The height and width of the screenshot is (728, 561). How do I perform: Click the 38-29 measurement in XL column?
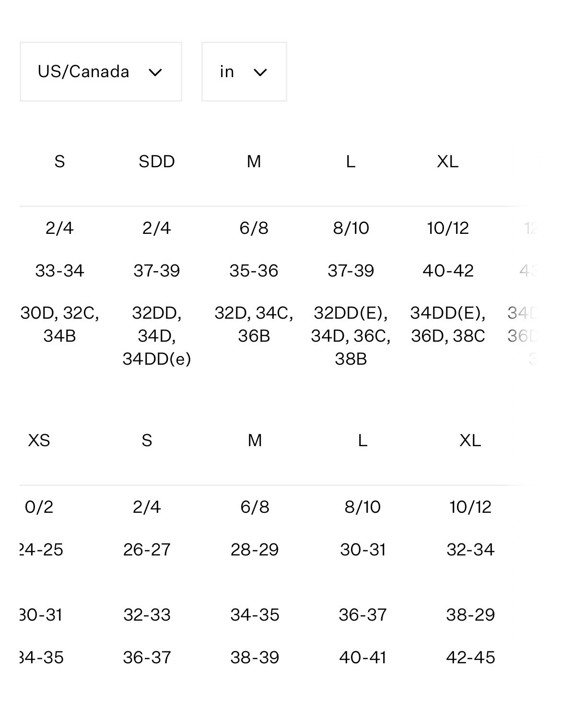point(470,614)
